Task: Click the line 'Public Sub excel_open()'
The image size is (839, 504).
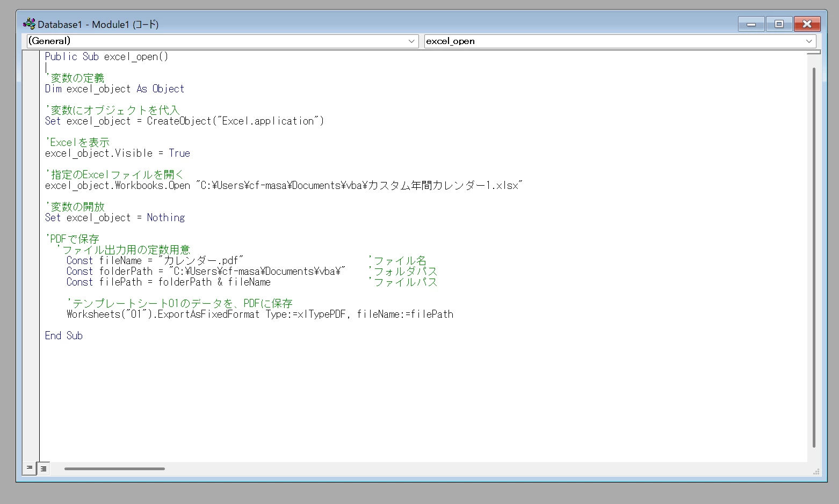Action: point(106,57)
